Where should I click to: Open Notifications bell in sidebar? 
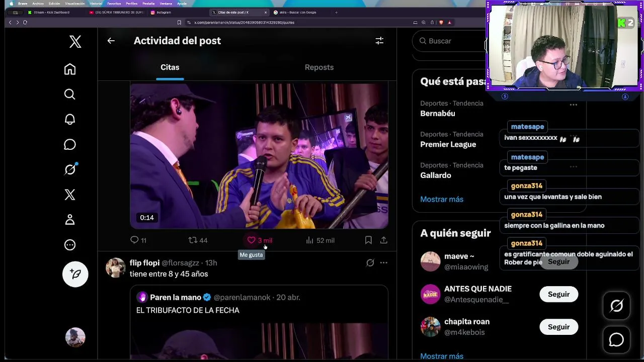[70, 119]
